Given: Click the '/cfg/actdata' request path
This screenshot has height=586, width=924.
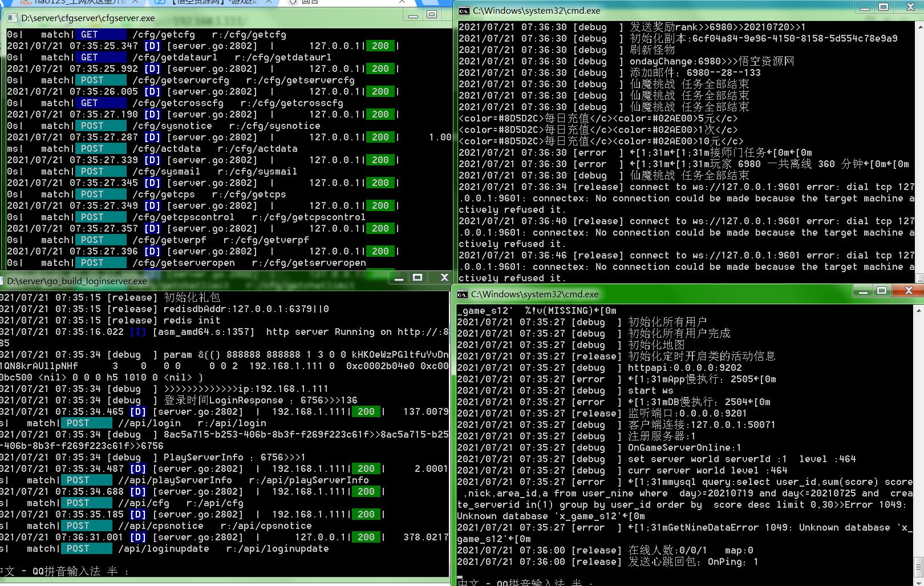Looking at the screenshot, I should coord(166,149).
